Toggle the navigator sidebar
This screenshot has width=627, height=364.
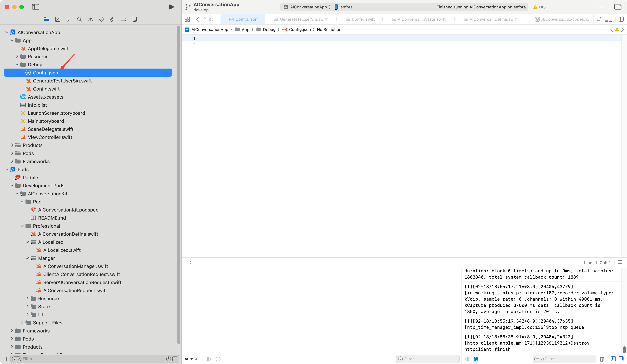tap(36, 7)
